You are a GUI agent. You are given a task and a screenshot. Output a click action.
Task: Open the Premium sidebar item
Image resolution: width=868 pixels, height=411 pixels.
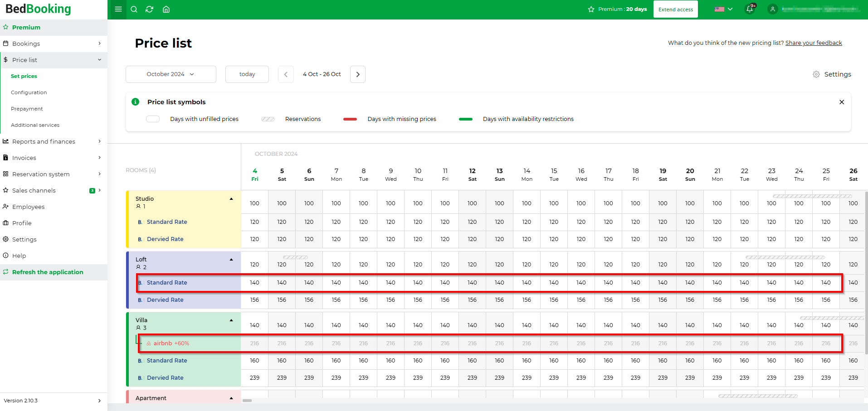54,27
